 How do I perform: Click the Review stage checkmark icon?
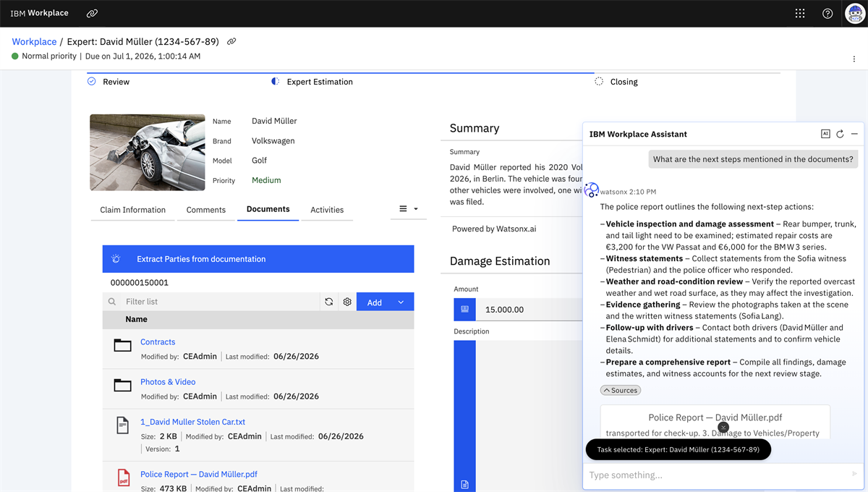point(92,82)
